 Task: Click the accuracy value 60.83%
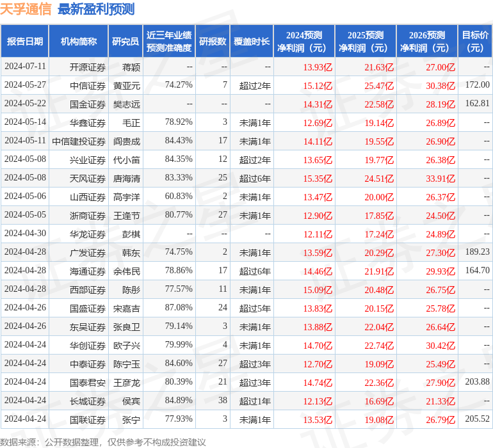pos(179,196)
